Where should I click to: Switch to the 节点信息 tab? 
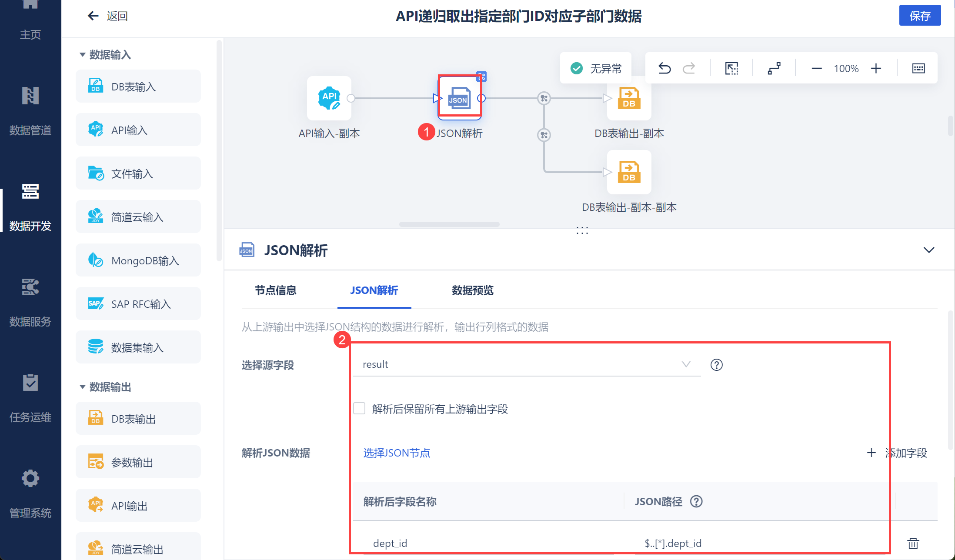(275, 290)
